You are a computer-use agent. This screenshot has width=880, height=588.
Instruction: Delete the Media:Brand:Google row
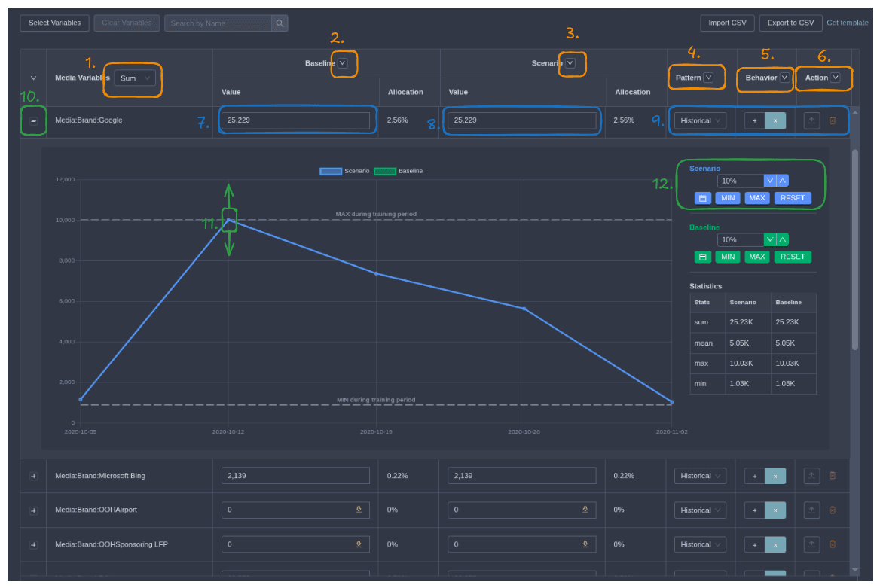(833, 120)
